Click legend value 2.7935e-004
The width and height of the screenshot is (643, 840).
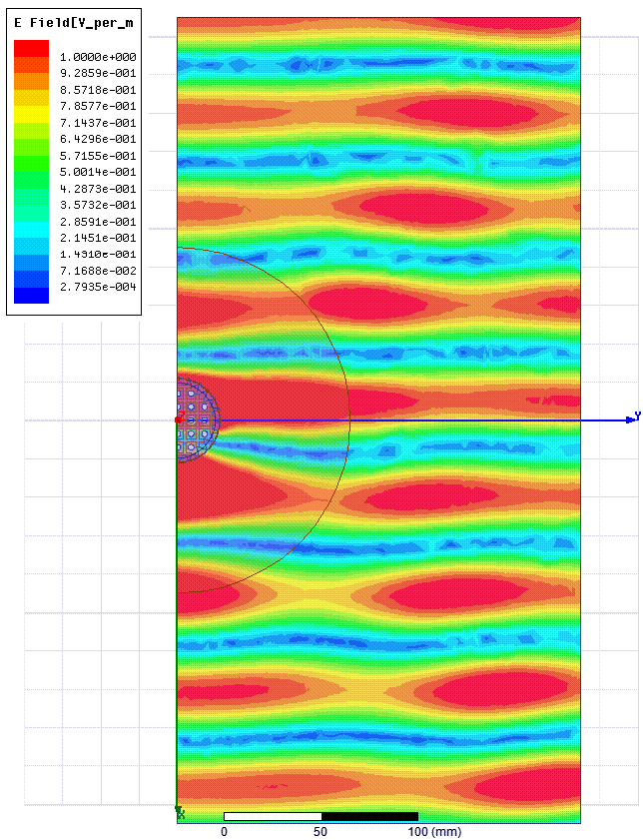coord(98,287)
